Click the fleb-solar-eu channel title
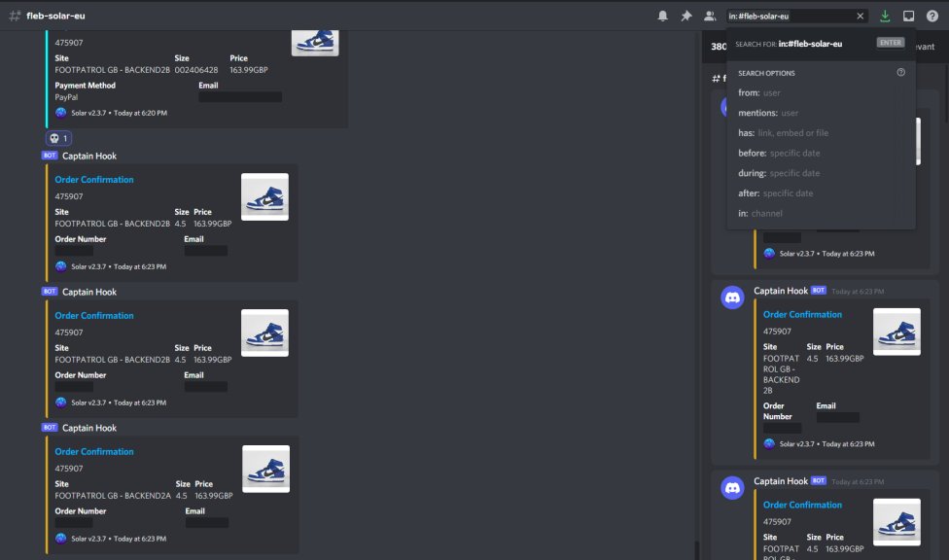Image resolution: width=949 pixels, height=560 pixels. pyautogui.click(x=55, y=16)
